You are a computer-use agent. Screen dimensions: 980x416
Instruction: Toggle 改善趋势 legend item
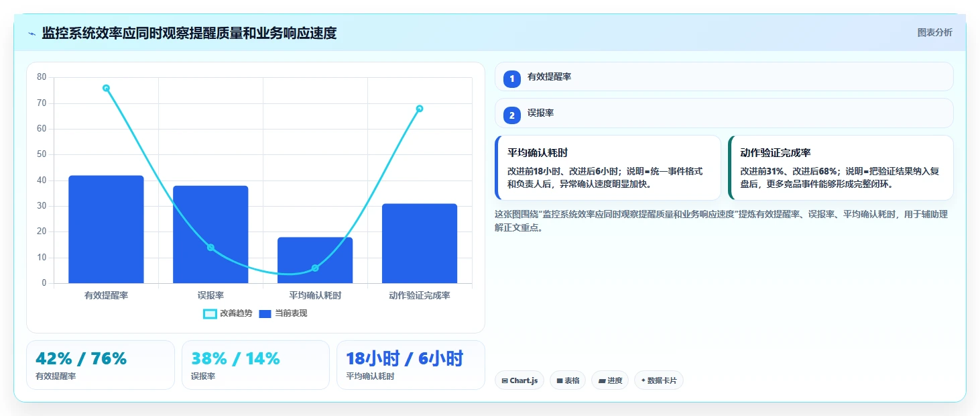pos(228,313)
